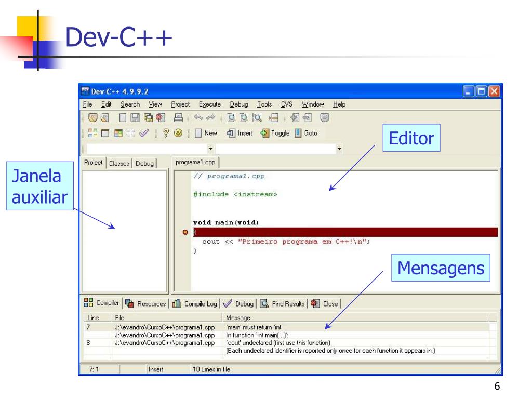Open the Help menu
Viewport: 532px width, 399px height.
click(339, 104)
